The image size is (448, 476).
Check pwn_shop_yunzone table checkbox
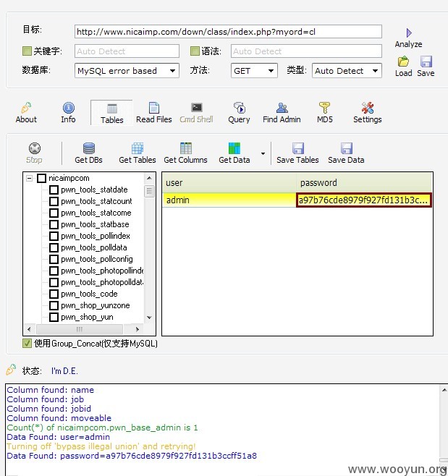tap(54, 306)
